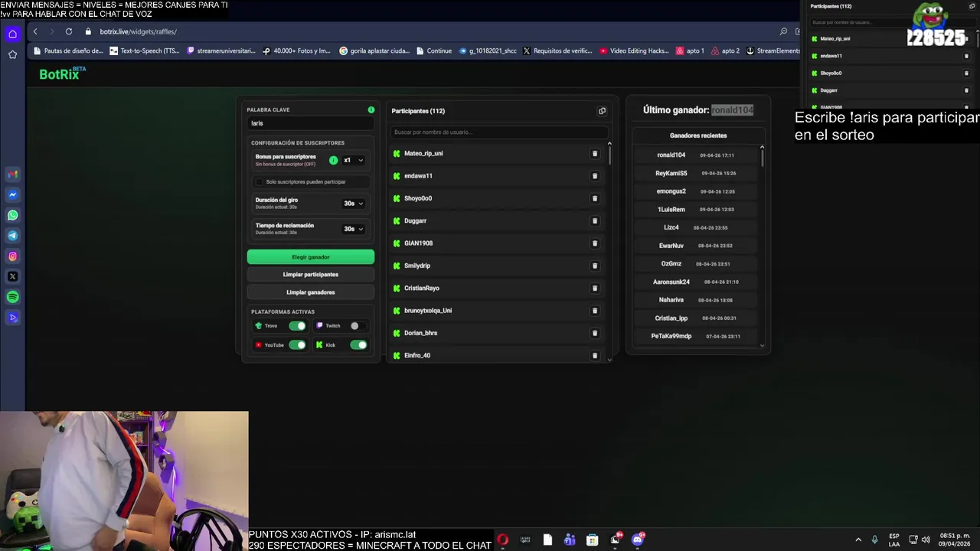Click the BotRix beta logo
Viewport: 980px width, 551px height.
[x=63, y=73]
